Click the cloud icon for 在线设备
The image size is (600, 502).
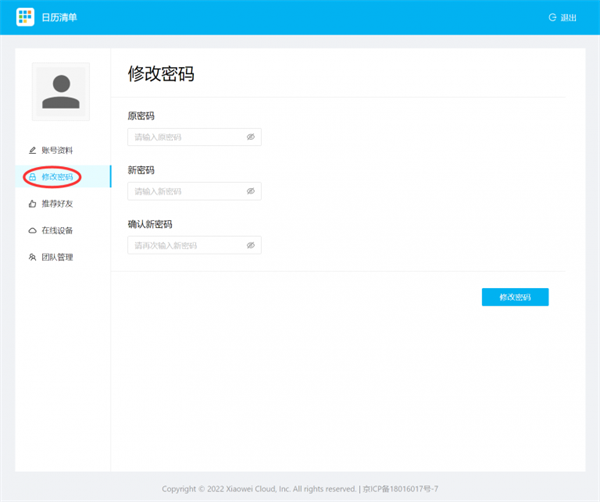coord(32,231)
